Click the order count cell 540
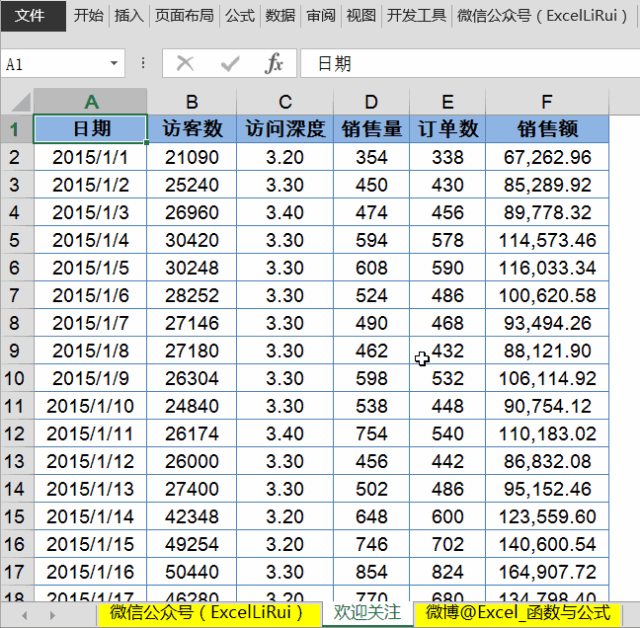 [447, 433]
